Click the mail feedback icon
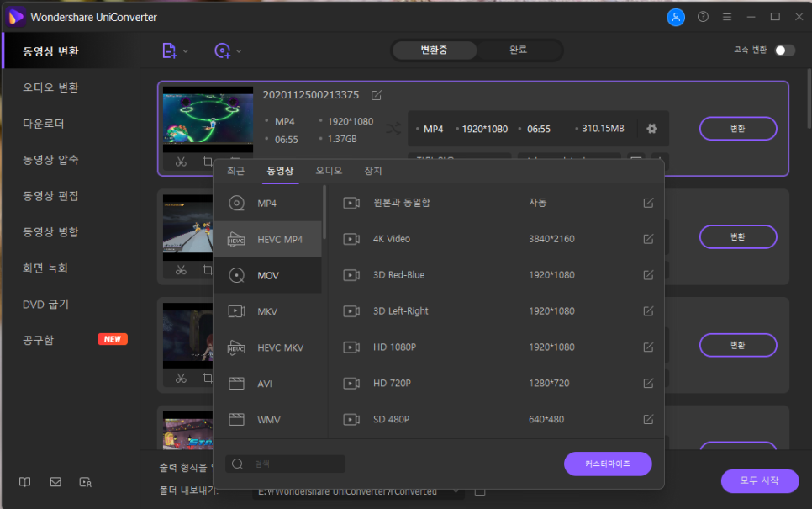This screenshot has height=509, width=812. coord(55,482)
